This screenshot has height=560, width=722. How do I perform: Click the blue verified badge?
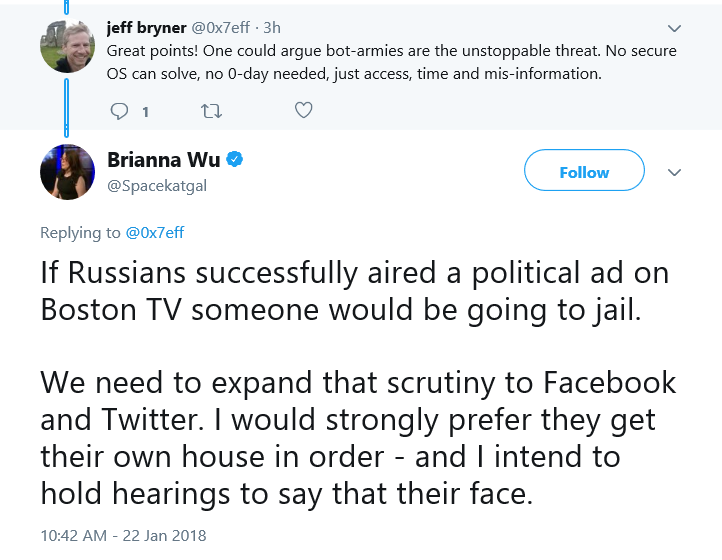235,159
